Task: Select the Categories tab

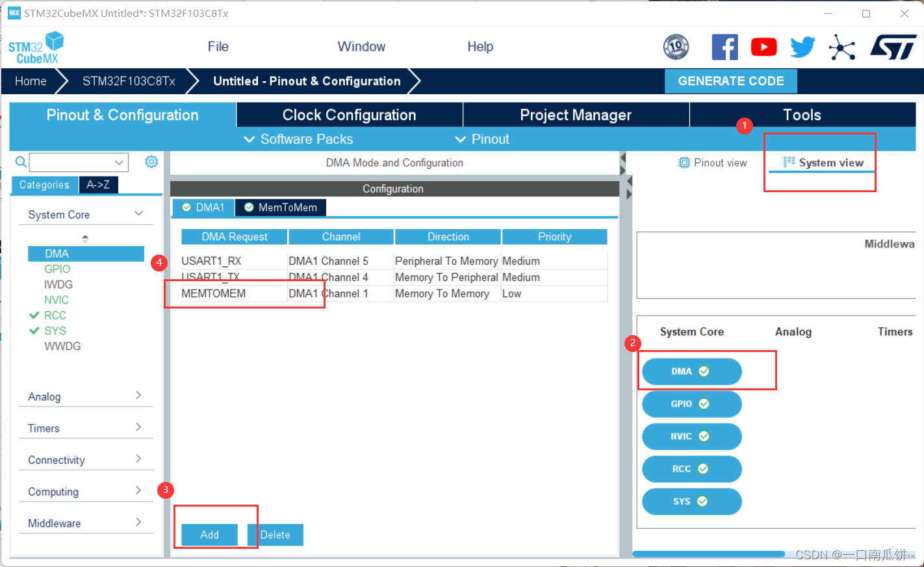Action: (x=44, y=185)
